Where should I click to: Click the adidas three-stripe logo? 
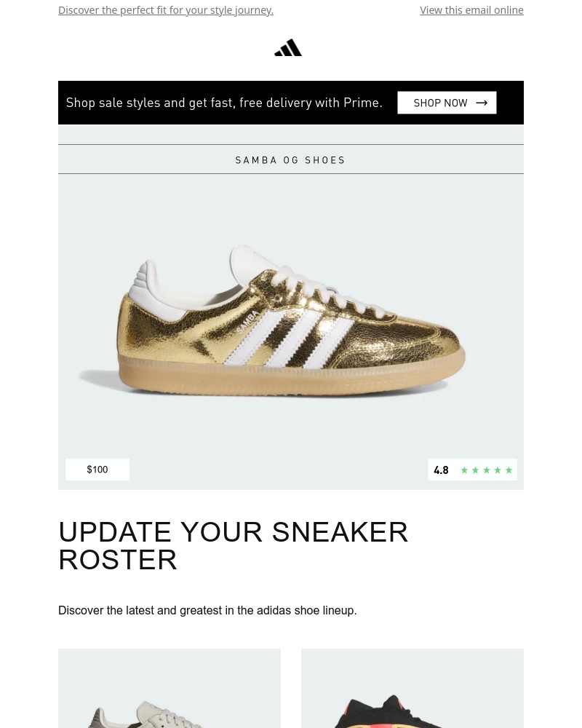point(288,48)
